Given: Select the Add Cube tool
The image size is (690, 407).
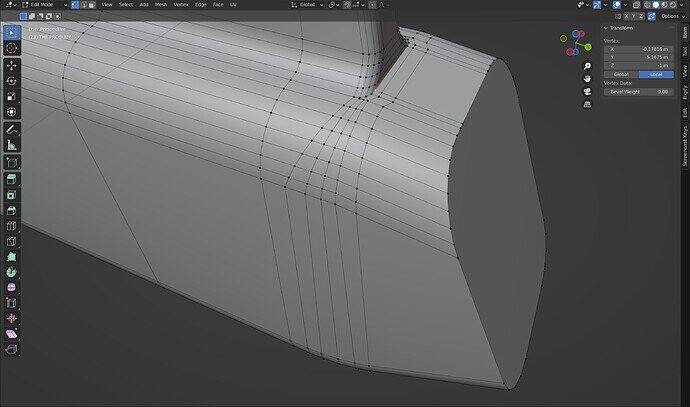Looking at the screenshot, I should [12, 162].
